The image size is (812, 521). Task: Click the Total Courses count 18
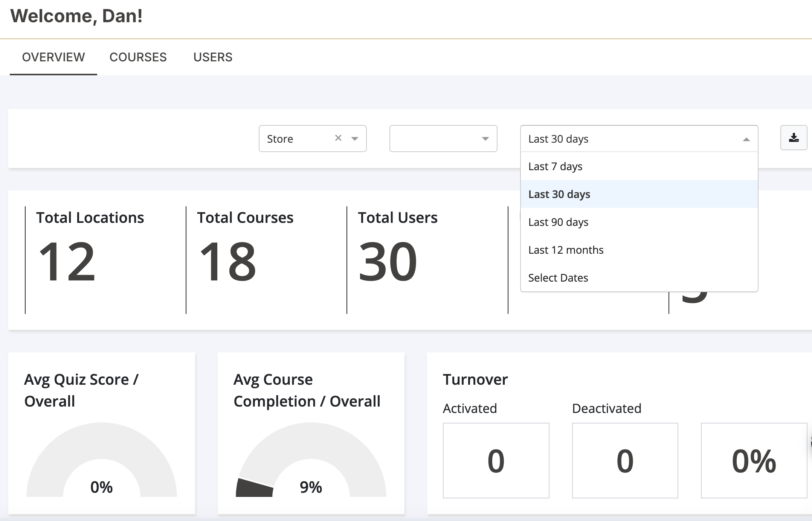(228, 261)
